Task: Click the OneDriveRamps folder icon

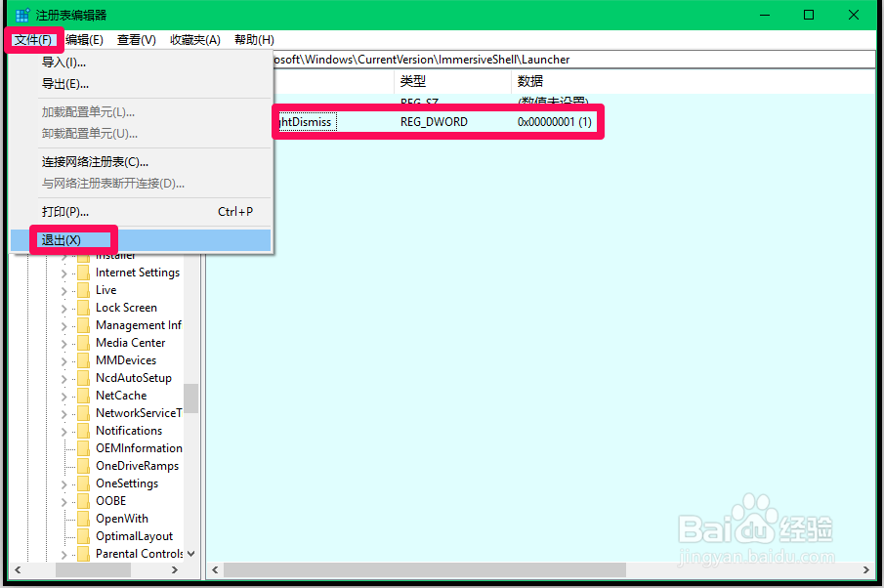Action: point(83,466)
